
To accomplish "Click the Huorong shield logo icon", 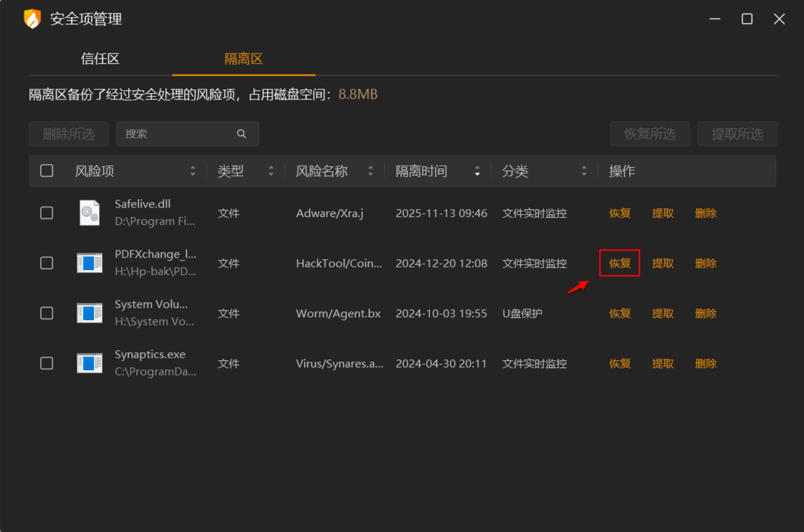I will [x=32, y=19].
